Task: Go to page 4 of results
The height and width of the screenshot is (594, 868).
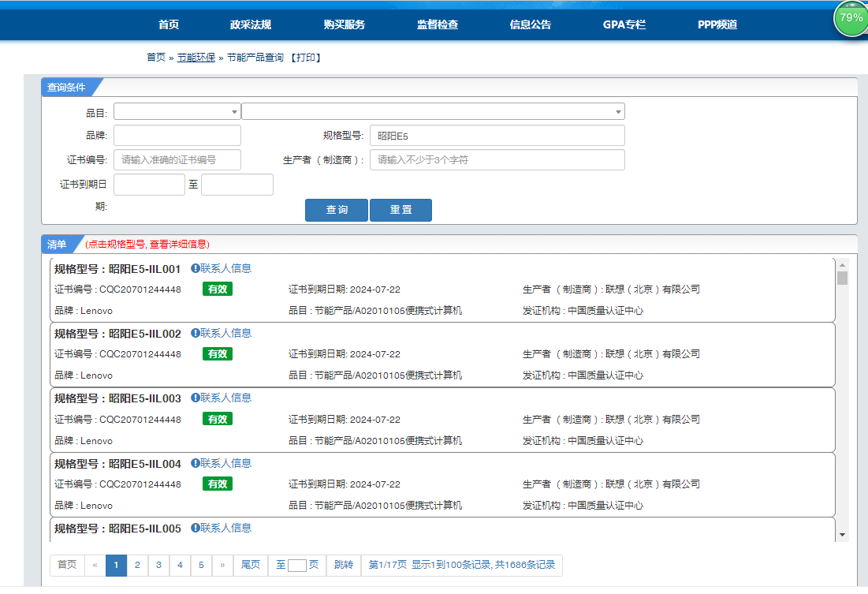Action: [x=180, y=565]
